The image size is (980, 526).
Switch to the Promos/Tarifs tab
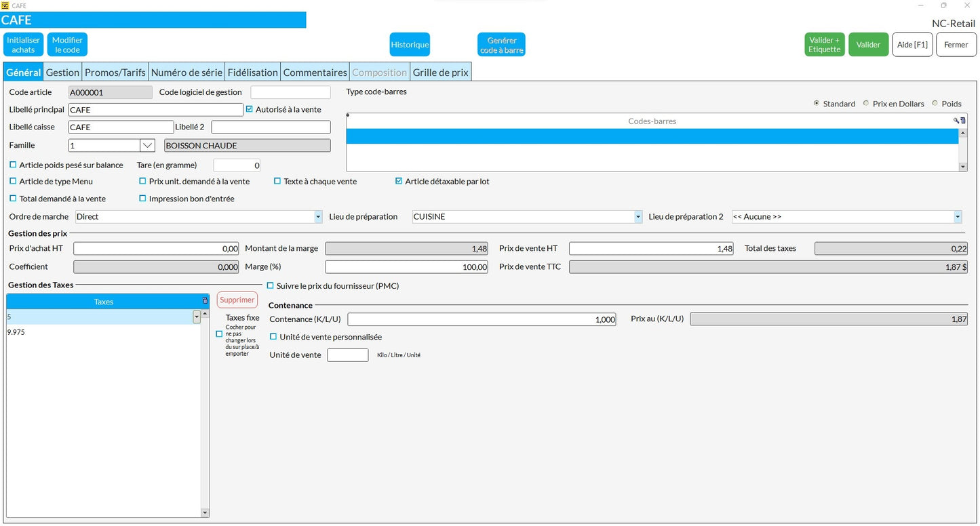(x=115, y=71)
